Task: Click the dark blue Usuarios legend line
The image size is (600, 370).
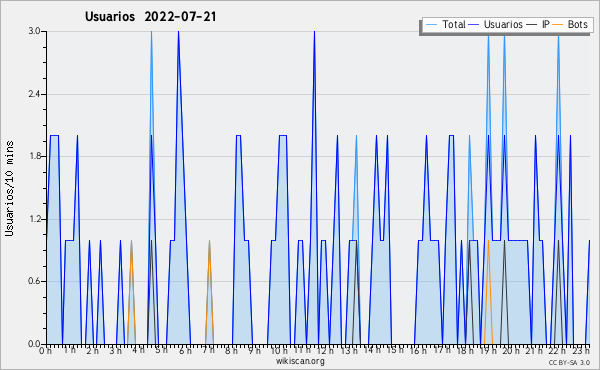Action: (x=474, y=25)
